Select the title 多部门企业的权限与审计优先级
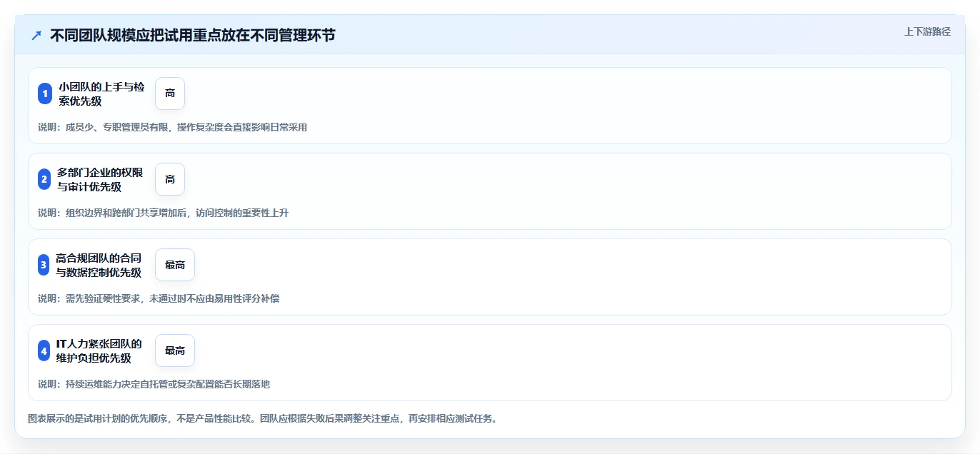 [100, 179]
